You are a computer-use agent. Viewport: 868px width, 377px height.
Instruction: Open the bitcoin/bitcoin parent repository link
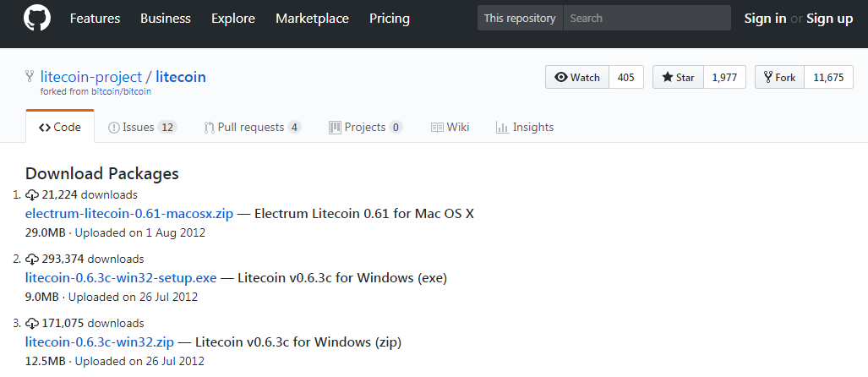point(121,92)
